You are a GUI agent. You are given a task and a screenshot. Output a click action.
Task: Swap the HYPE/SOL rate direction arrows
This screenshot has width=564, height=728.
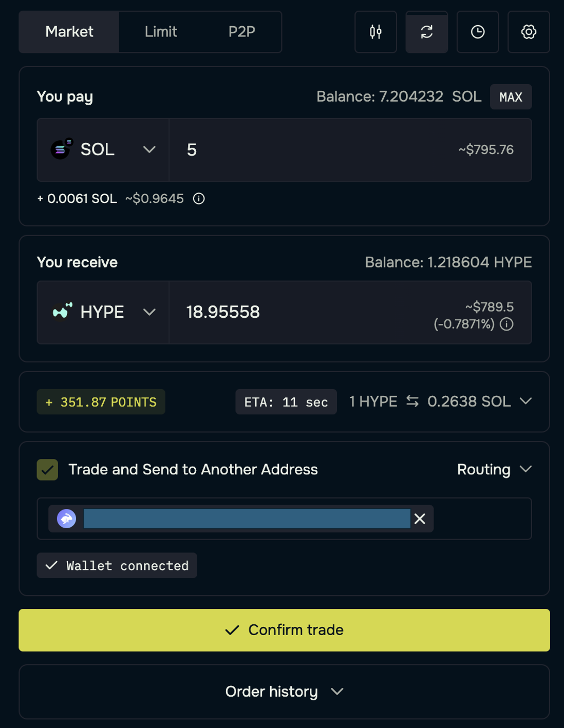[x=412, y=401]
